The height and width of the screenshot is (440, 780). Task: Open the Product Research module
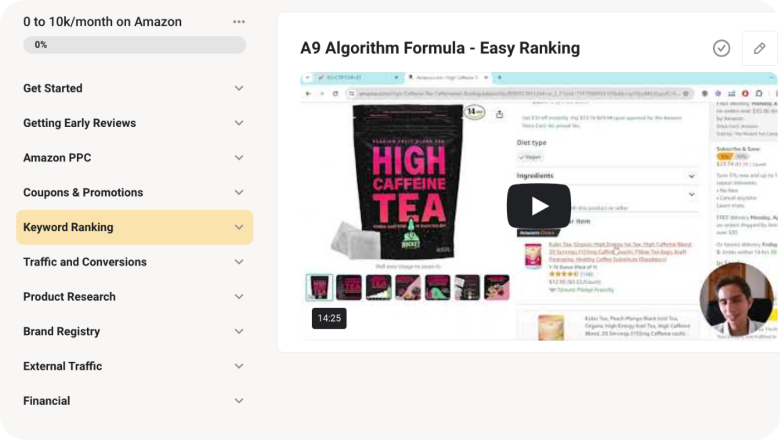point(134,297)
